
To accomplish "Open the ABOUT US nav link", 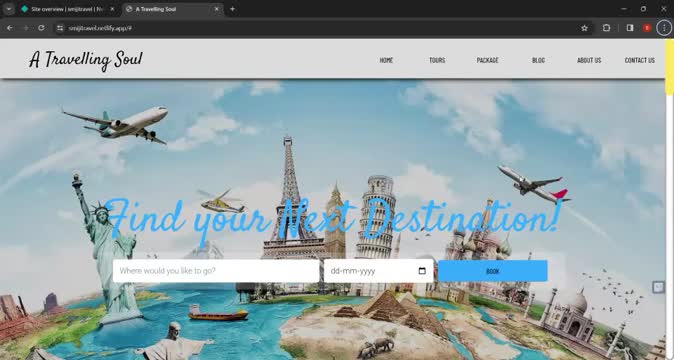I will tap(589, 60).
